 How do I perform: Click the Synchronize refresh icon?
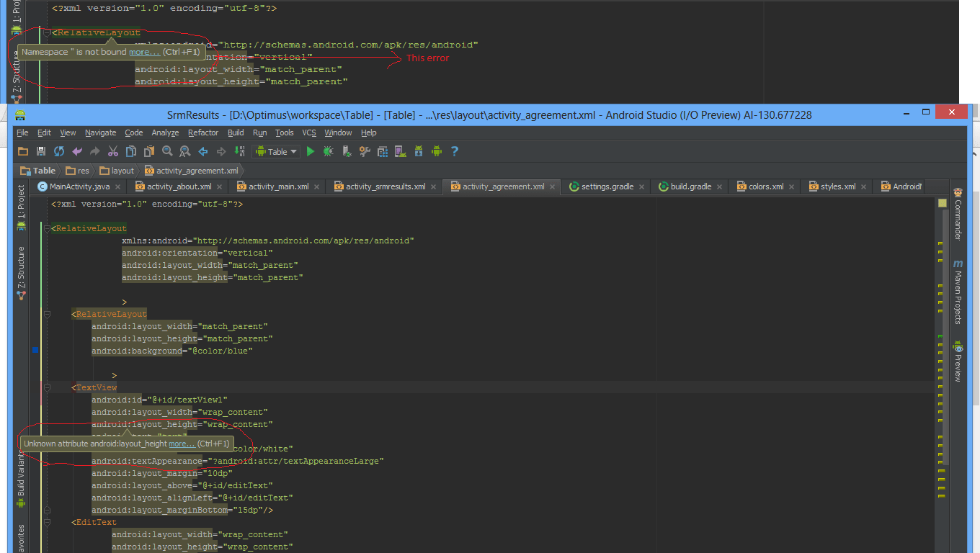(x=58, y=151)
